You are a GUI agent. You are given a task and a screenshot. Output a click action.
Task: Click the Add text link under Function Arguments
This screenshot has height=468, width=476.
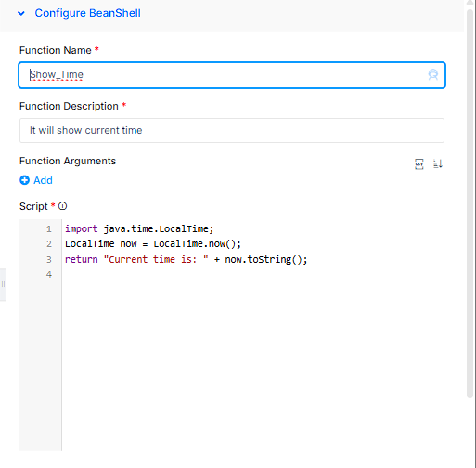pyautogui.click(x=43, y=180)
